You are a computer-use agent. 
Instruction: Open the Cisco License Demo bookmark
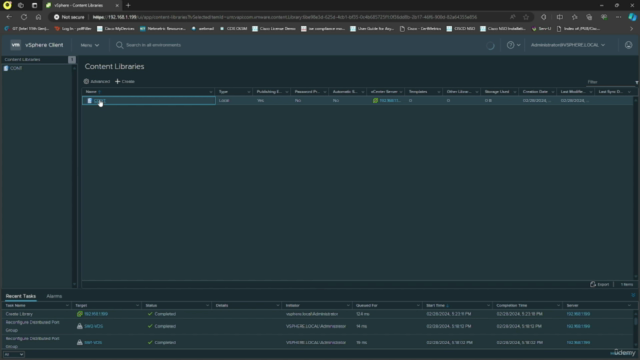tap(274, 29)
